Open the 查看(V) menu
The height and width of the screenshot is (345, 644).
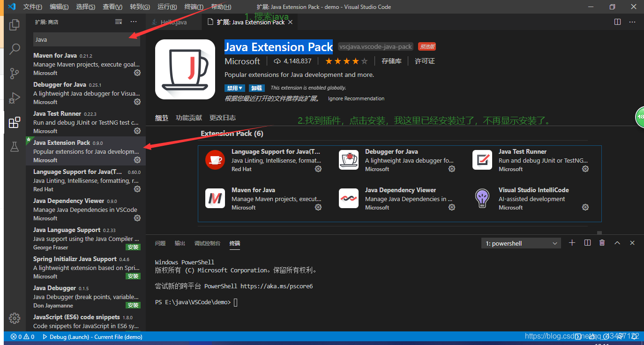112,7
